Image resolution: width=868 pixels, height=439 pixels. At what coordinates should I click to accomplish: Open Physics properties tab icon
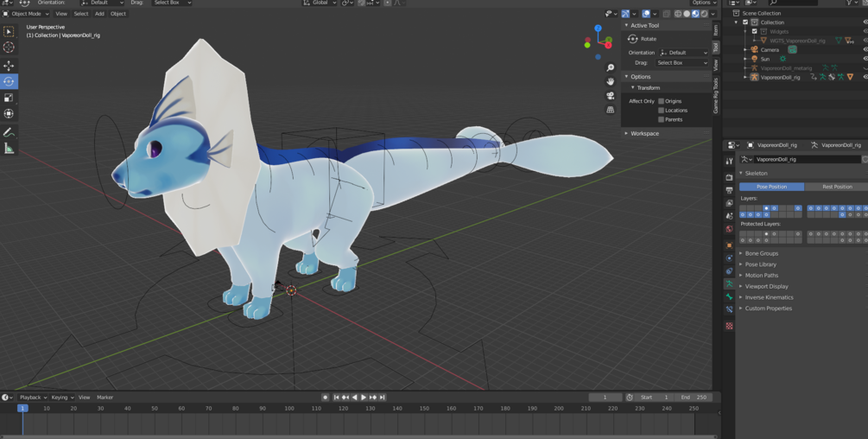click(x=729, y=258)
